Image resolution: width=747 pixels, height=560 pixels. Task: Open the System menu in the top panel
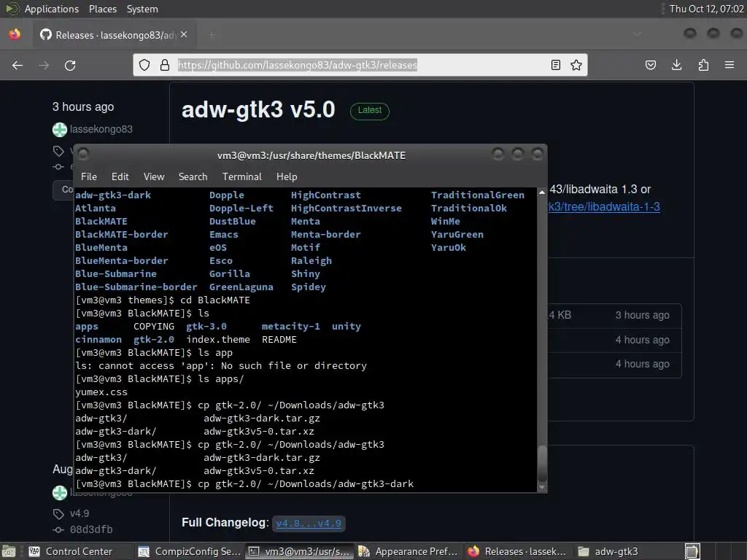coord(142,9)
